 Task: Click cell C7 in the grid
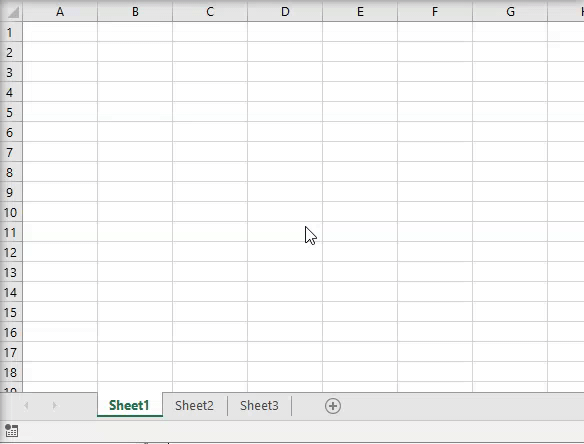(210, 152)
